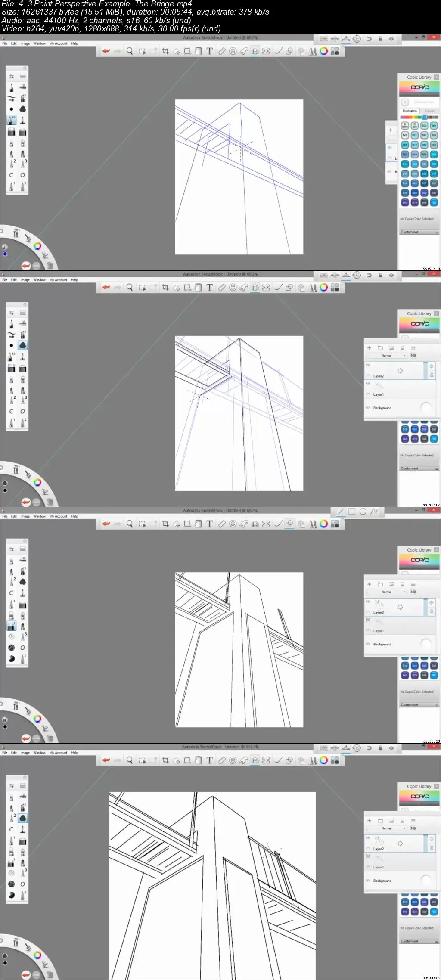Open Brush Properties icon in first frame brush palette
This screenshot has width=441, height=980.
[x=12, y=76]
